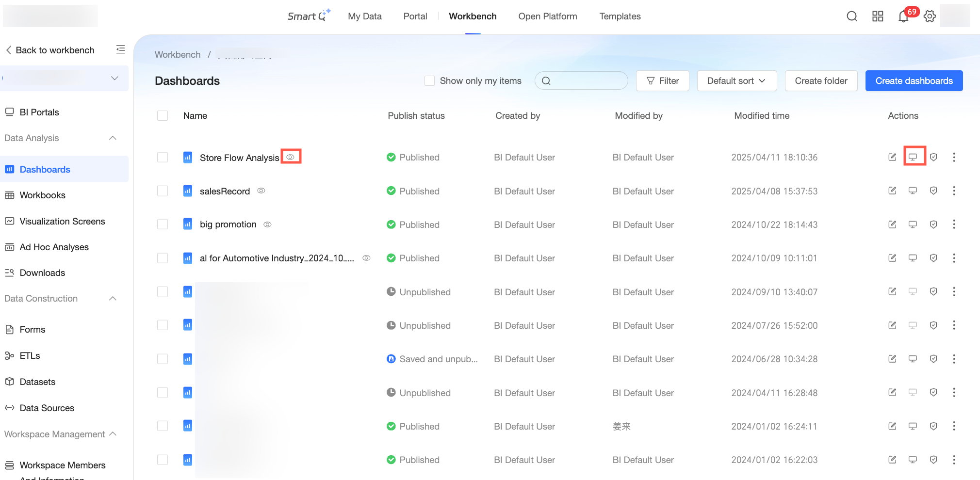Open presentation view for salesRecord
The image size is (980, 480).
[913, 191]
